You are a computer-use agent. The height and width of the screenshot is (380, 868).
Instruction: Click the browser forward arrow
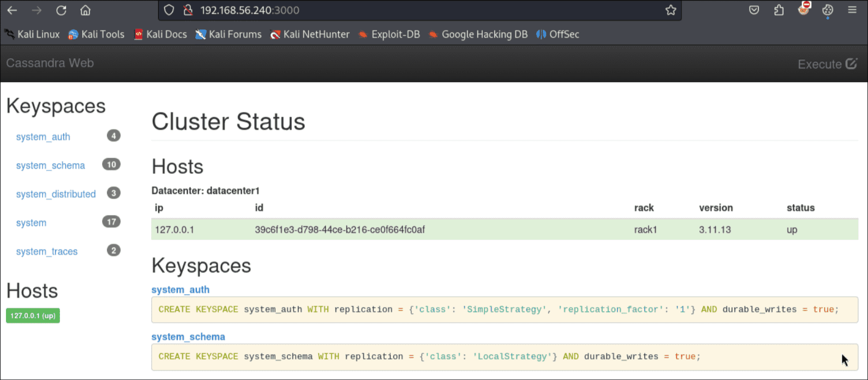[37, 10]
